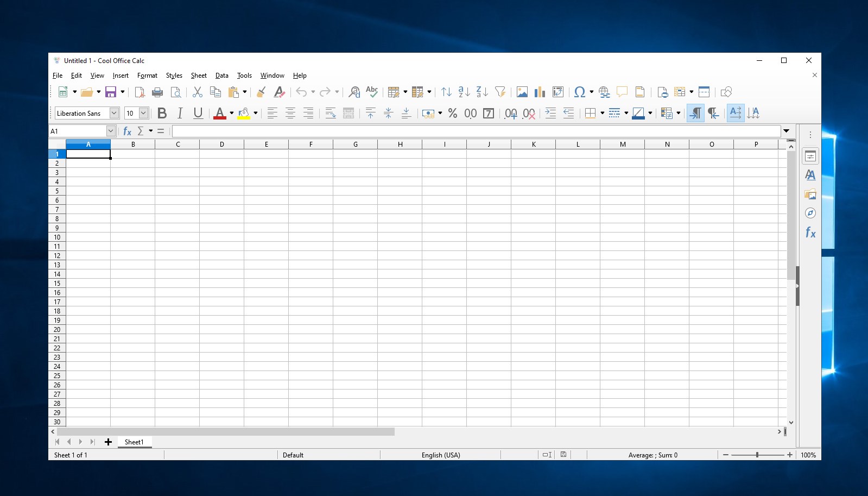868x496 pixels.
Task: Open the Font Size dropdown
Action: tap(143, 113)
